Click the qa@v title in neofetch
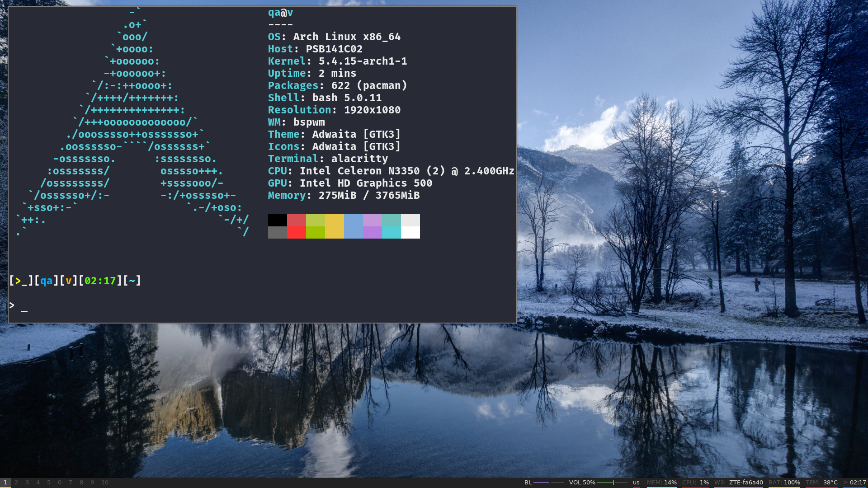 pyautogui.click(x=280, y=13)
